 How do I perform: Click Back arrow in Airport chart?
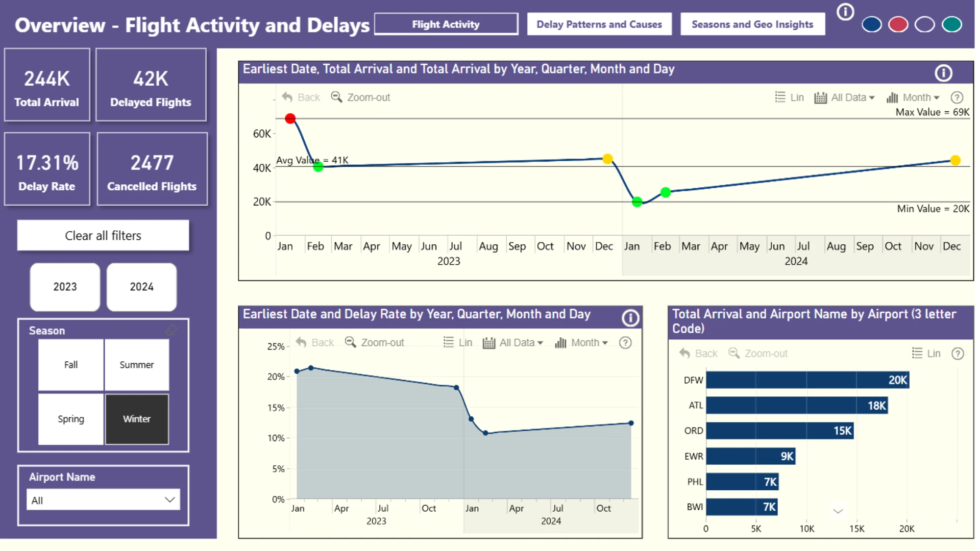pyautogui.click(x=698, y=353)
